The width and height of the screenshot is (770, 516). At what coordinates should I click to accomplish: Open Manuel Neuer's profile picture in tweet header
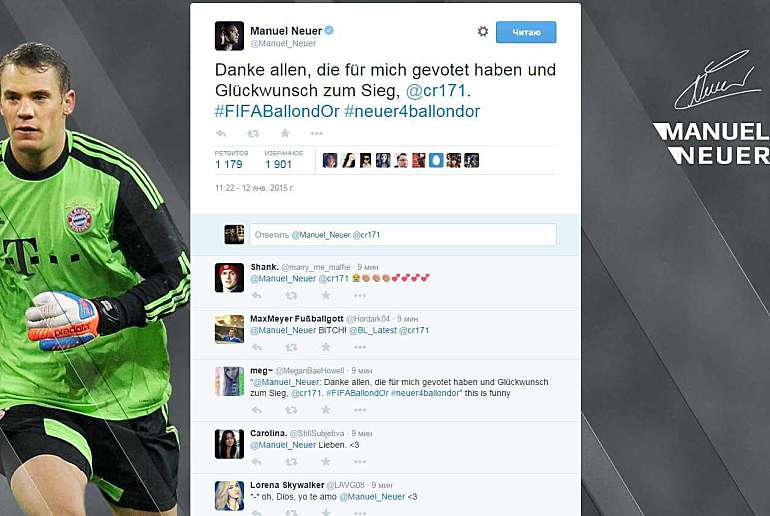click(x=229, y=36)
